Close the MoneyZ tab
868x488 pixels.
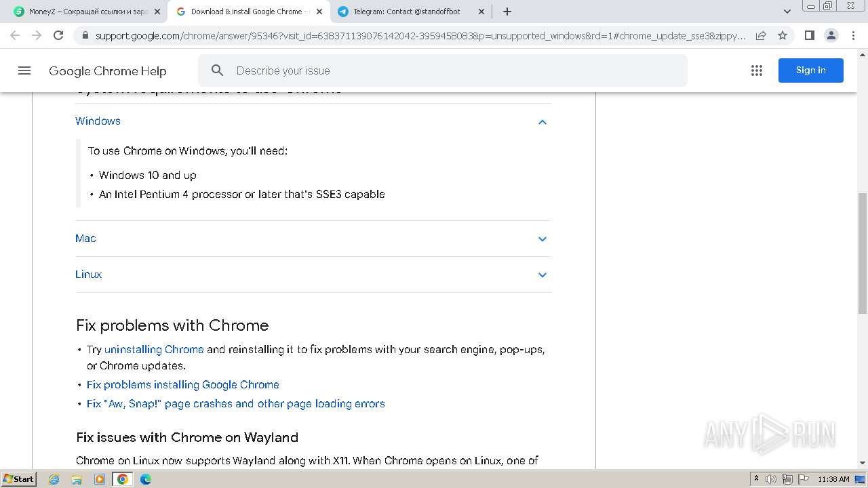click(157, 12)
